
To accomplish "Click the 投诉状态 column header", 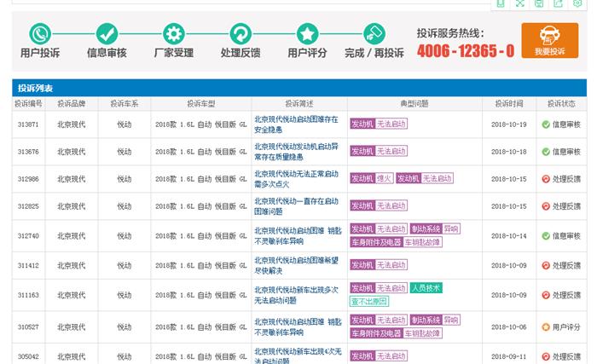I will click(x=561, y=103).
